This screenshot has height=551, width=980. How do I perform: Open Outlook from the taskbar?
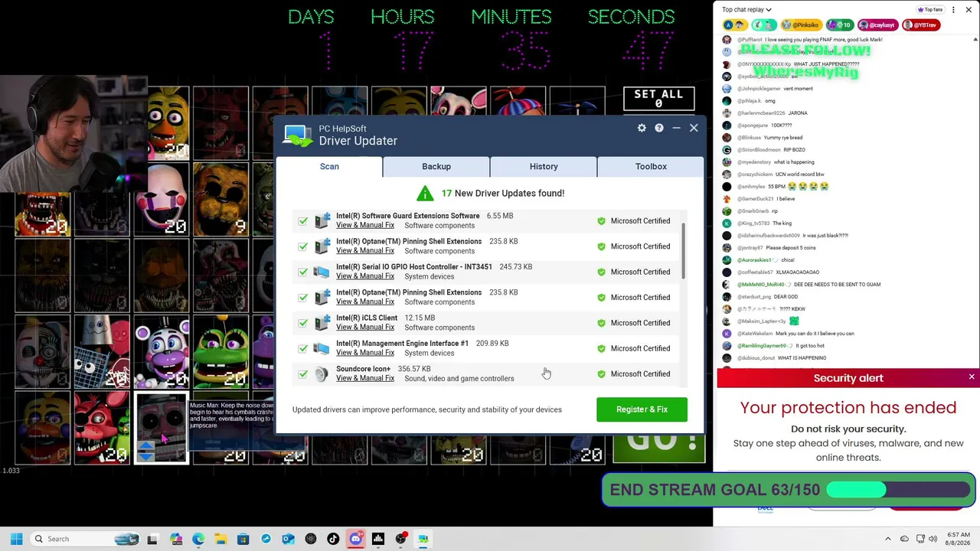click(x=288, y=539)
